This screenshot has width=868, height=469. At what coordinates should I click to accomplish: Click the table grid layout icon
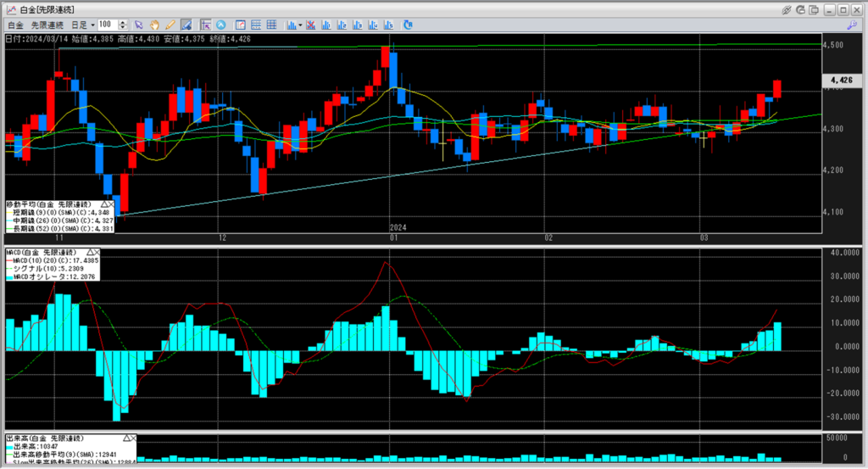point(271,25)
